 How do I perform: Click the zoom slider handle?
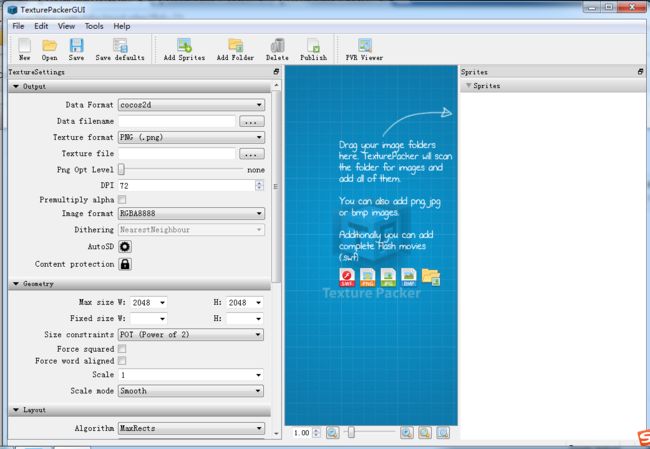(351, 433)
